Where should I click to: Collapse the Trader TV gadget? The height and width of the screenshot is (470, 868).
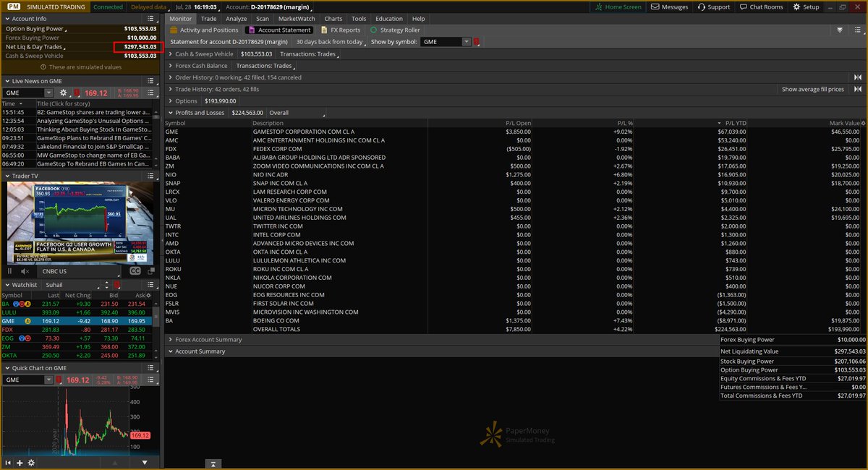pyautogui.click(x=7, y=176)
